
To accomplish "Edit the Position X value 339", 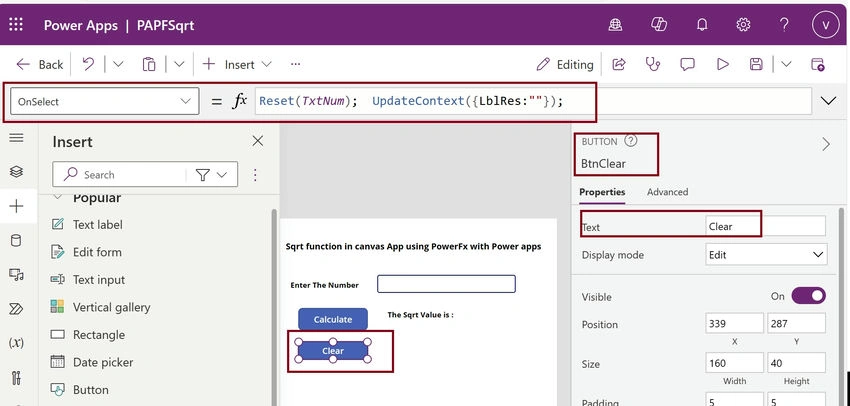I will tap(735, 324).
